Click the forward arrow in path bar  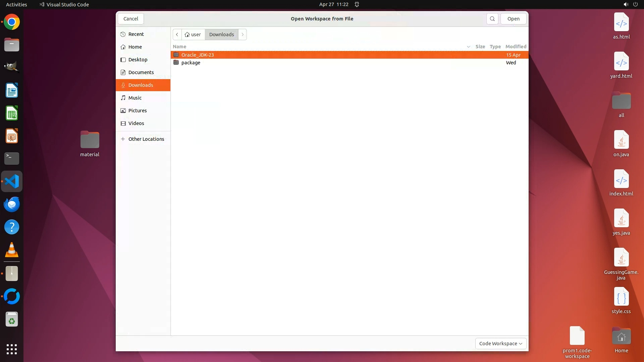tap(243, 35)
